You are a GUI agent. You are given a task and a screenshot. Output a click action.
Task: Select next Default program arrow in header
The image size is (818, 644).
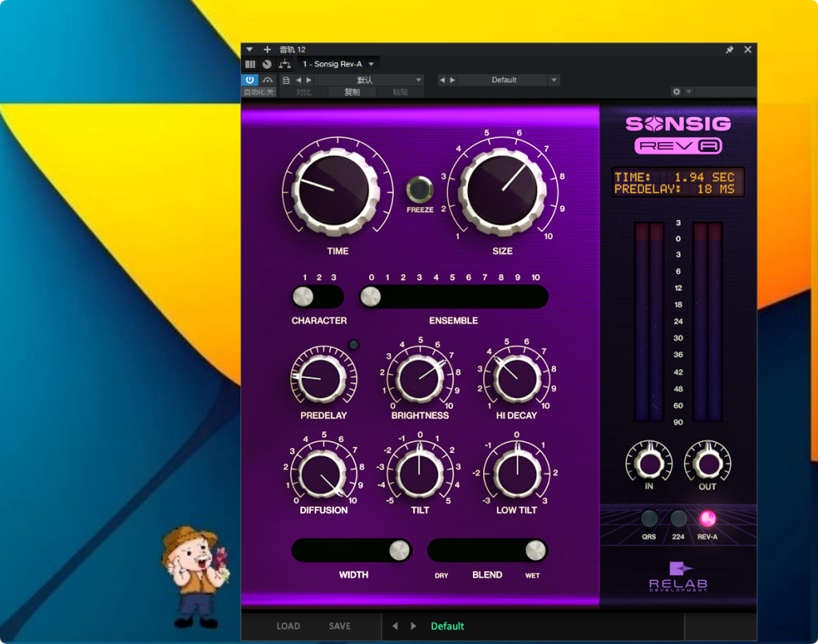(452, 81)
